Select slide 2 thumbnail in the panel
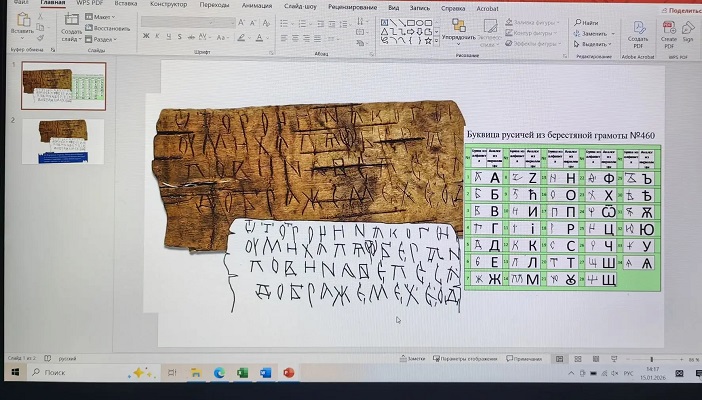702x400 pixels. click(x=62, y=140)
